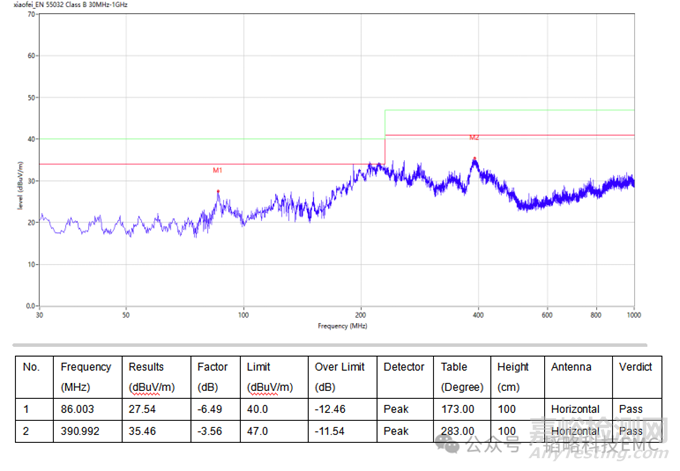Image resolution: width=680 pixels, height=471 pixels.
Task: Click the M1 marker on the spectrum
Action: 218,190
